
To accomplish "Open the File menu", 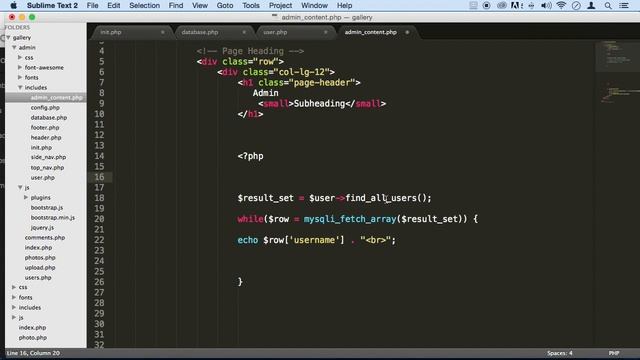I will coord(93,5).
